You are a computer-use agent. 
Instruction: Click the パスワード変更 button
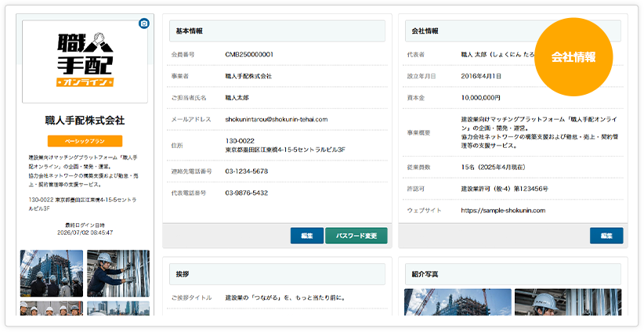point(356,236)
